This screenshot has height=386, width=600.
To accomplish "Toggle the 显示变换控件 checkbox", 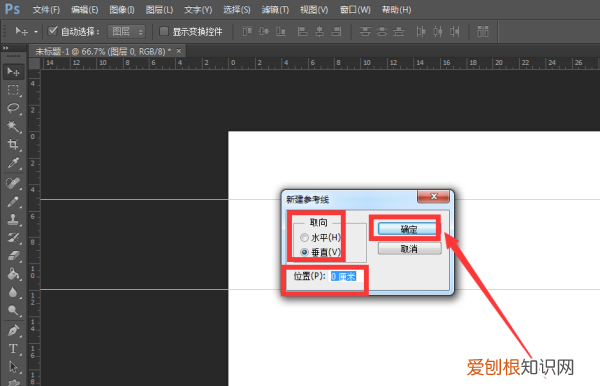I will tap(163, 31).
